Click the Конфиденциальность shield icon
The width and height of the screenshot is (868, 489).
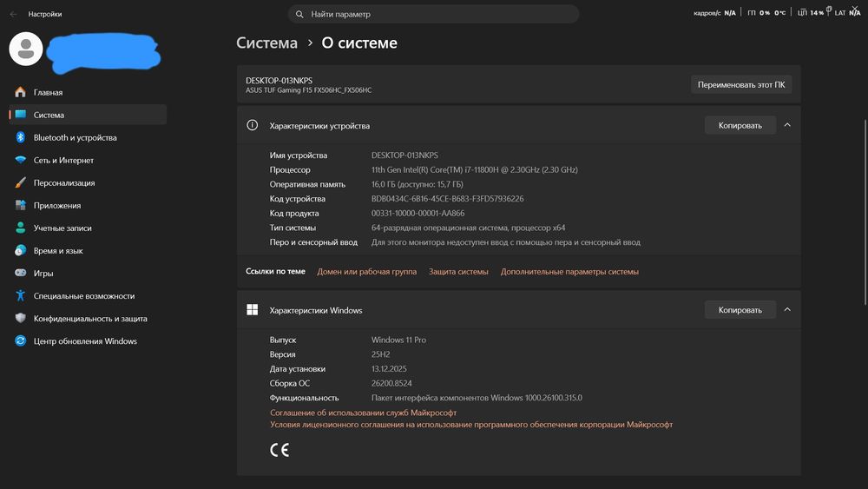tap(21, 319)
